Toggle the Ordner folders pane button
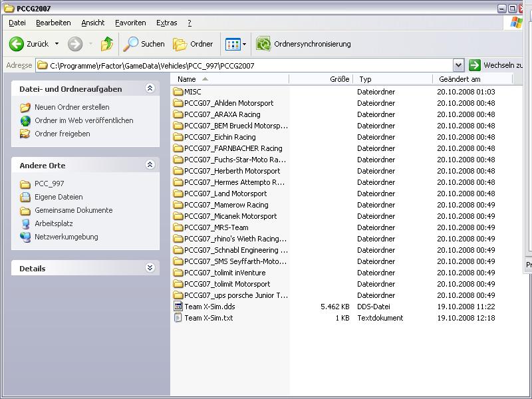The width and height of the screenshot is (532, 399). [x=193, y=44]
